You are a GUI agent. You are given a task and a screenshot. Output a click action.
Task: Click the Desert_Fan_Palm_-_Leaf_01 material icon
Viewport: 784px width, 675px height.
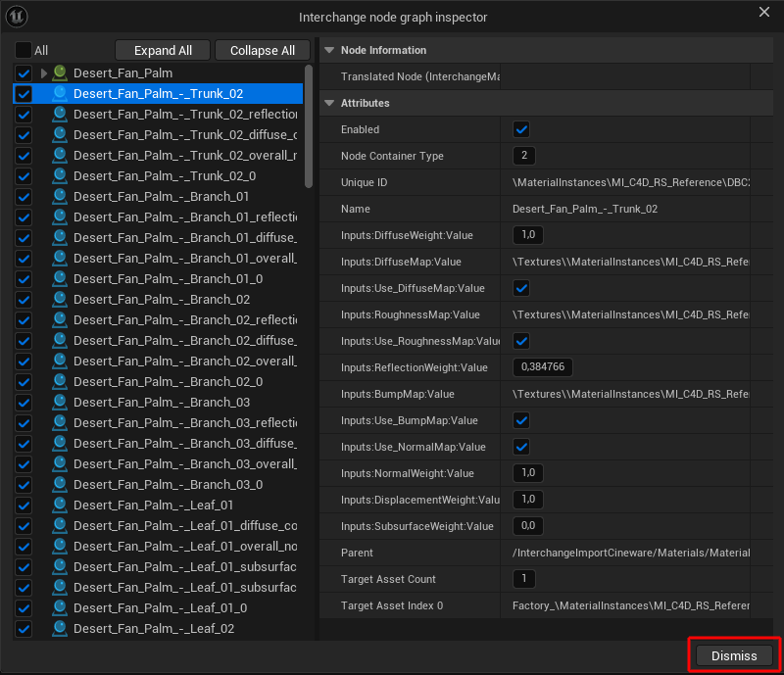tap(60, 506)
